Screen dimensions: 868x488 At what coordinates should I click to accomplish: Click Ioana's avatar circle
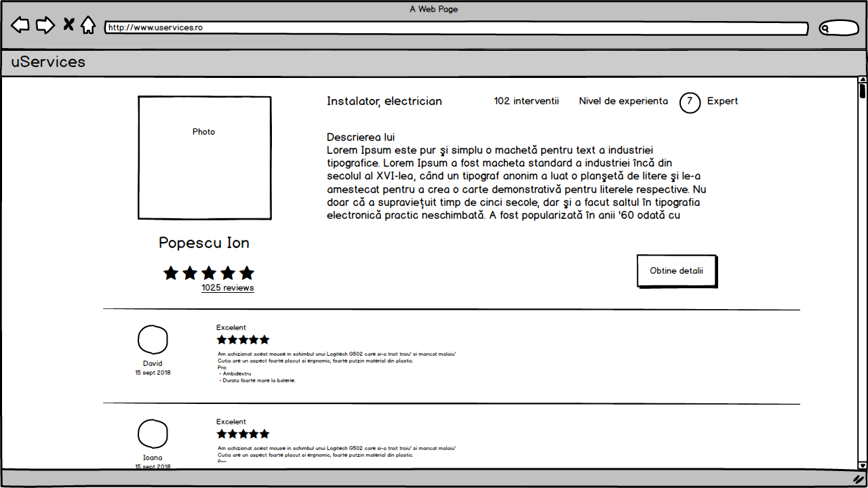click(x=153, y=434)
